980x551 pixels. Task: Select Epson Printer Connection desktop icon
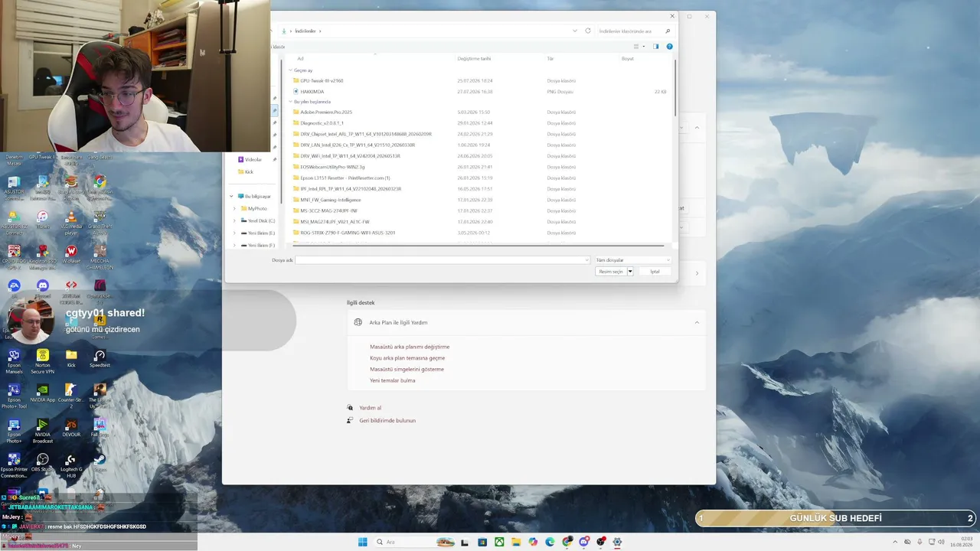click(x=14, y=466)
